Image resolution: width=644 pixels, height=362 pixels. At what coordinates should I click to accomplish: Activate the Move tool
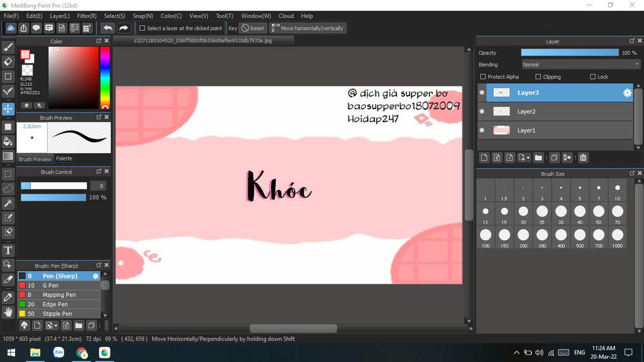[8, 109]
